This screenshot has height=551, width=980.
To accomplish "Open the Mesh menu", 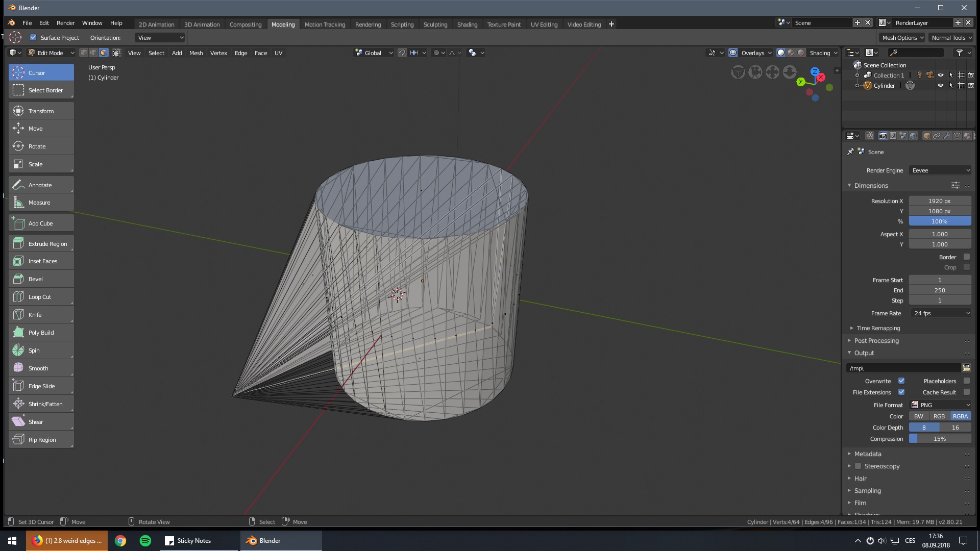I will point(196,53).
